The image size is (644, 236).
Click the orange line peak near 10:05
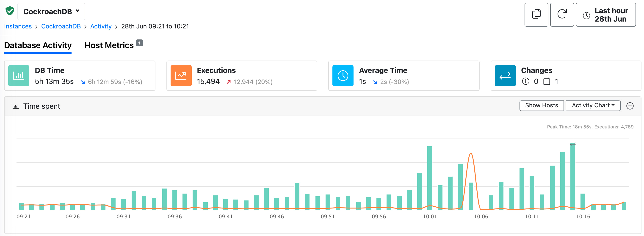click(471, 153)
